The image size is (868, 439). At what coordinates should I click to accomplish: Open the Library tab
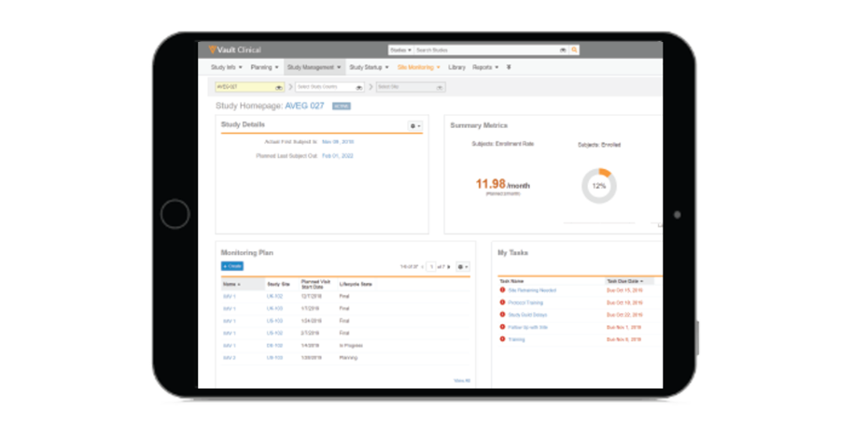[x=456, y=67]
